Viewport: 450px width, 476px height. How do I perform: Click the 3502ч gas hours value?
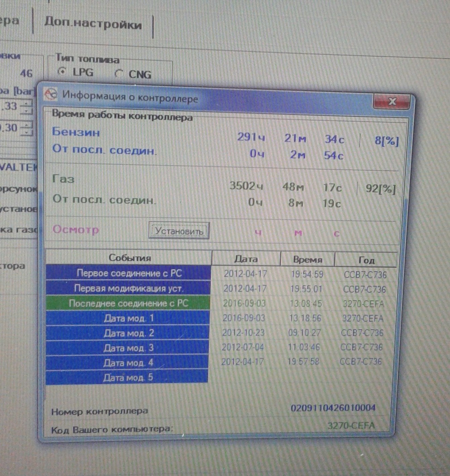(x=246, y=185)
